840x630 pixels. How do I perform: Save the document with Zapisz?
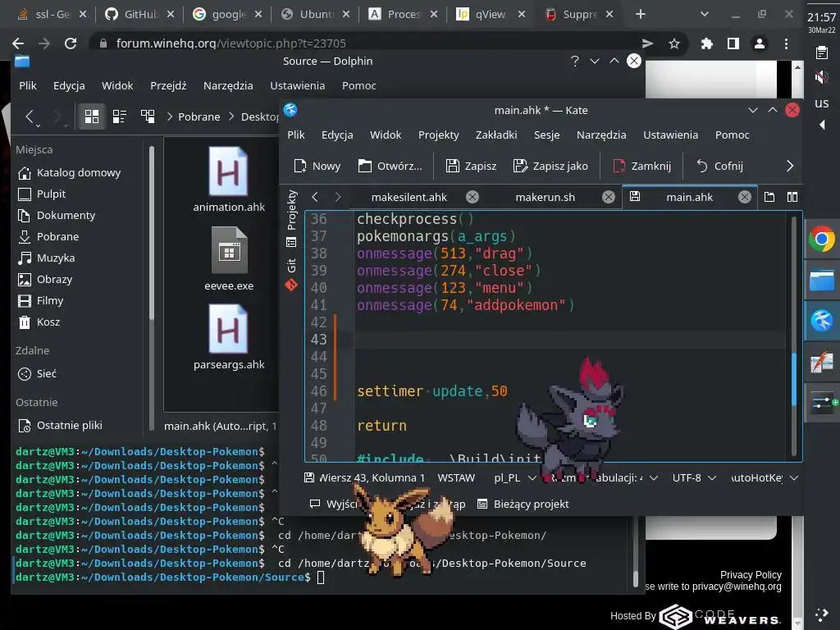[471, 166]
